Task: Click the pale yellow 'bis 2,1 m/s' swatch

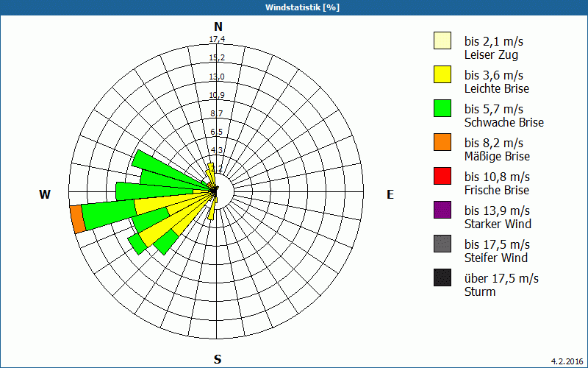Action: (442, 40)
